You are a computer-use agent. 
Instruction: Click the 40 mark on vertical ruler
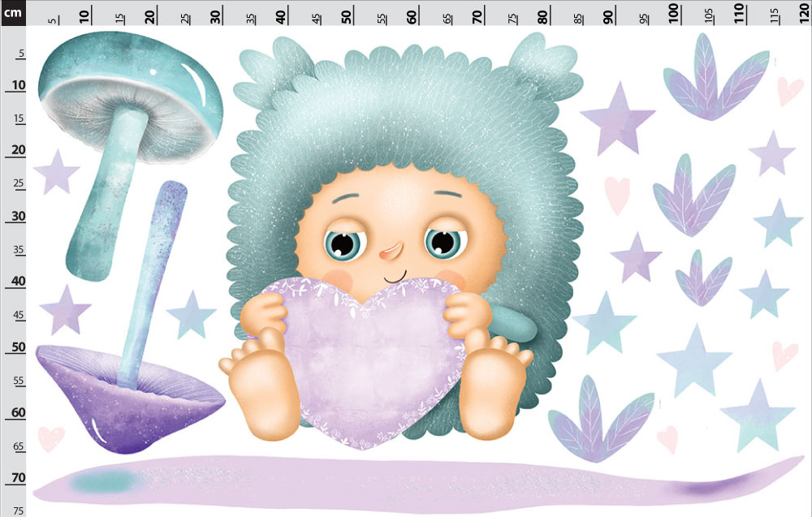(18, 281)
